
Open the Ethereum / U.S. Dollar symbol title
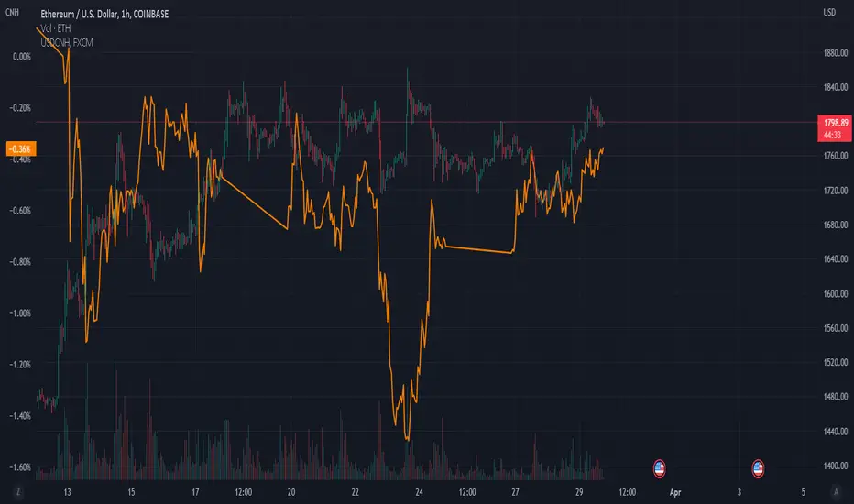104,14
